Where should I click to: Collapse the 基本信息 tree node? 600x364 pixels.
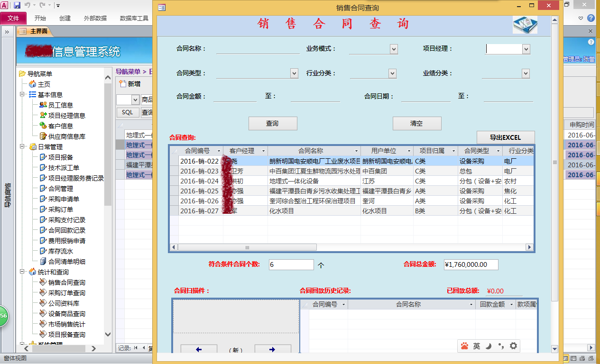click(x=22, y=94)
